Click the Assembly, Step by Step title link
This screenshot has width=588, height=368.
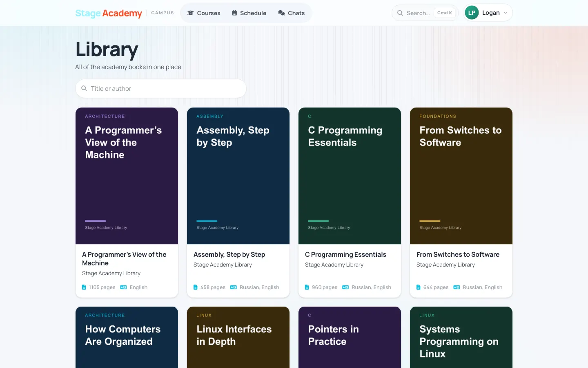click(x=229, y=254)
